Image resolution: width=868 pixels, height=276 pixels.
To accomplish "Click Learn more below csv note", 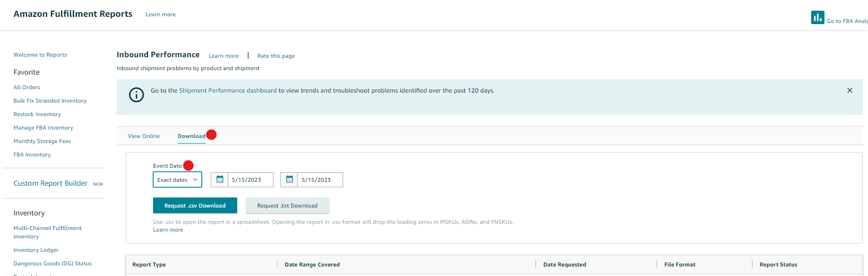I will tap(168, 230).
